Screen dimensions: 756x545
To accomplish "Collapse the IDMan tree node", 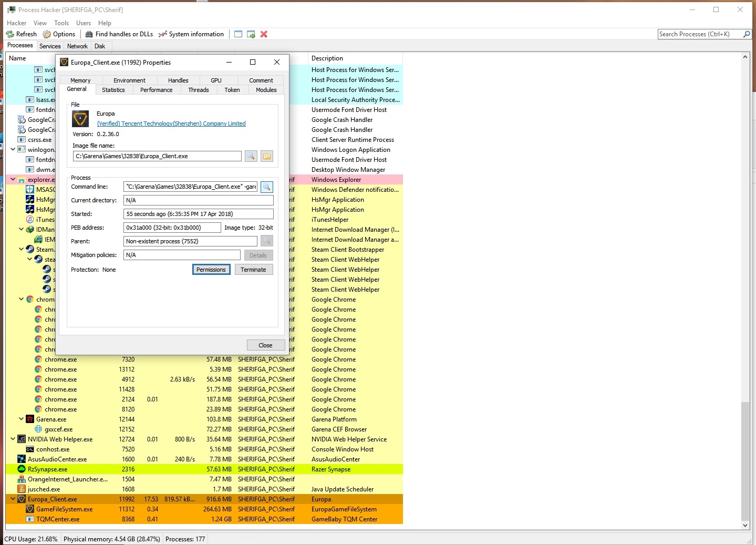I will (21, 230).
